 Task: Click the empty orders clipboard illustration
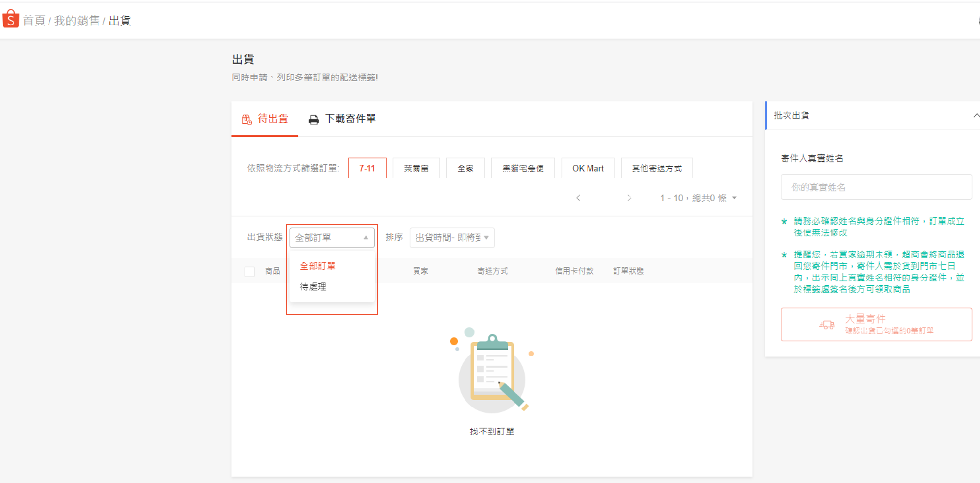(491, 374)
